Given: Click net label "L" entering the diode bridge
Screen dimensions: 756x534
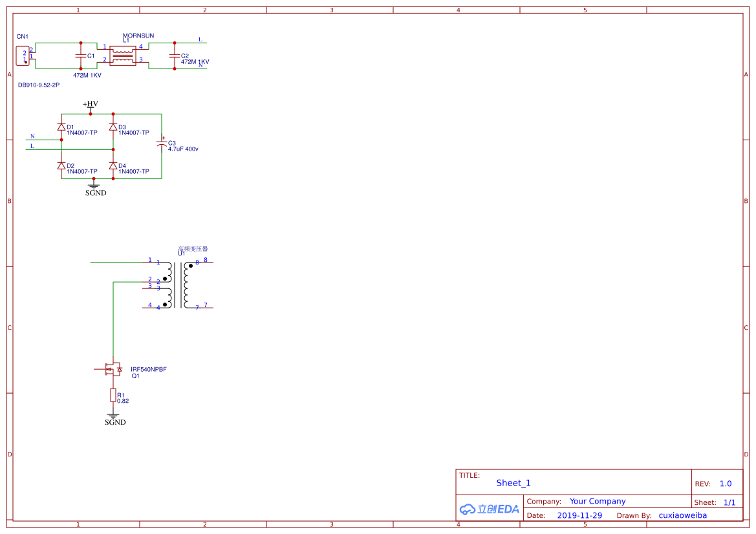Looking at the screenshot, I should tap(32, 146).
